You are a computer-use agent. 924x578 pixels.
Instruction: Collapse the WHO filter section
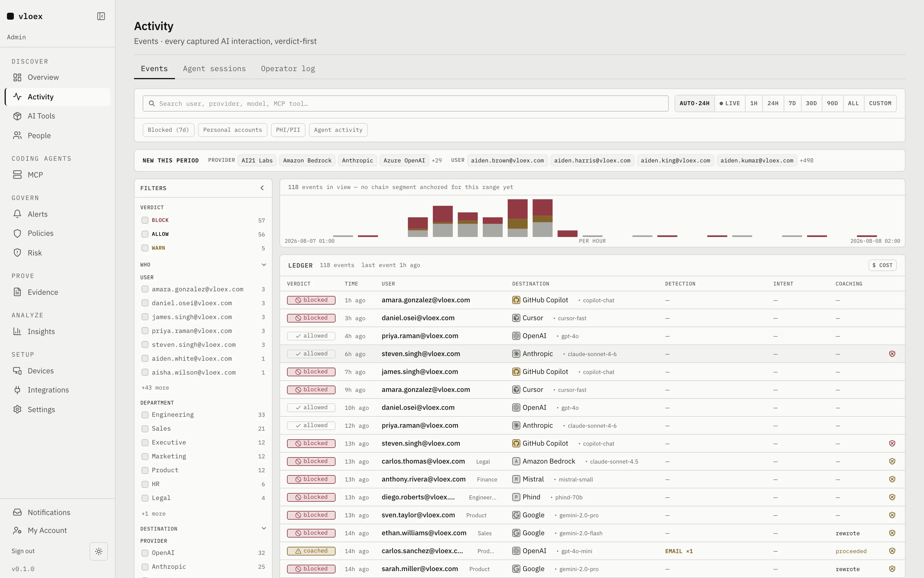point(263,264)
